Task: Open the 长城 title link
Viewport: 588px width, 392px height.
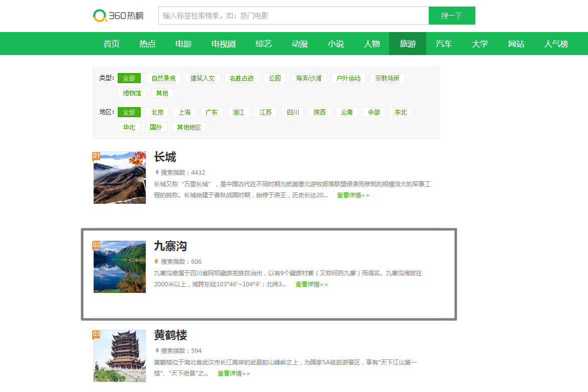Action: click(x=165, y=157)
